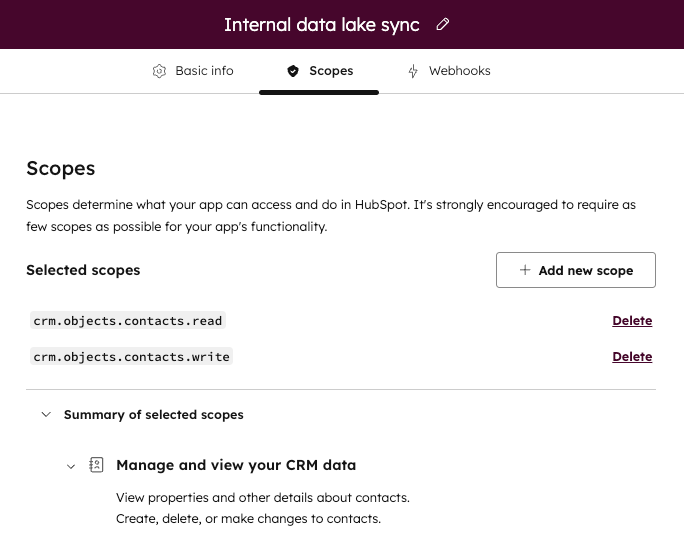Viewport: 684px width, 544px height.
Task: Click the 'Manage and view your CRM data' title
Action: click(236, 465)
